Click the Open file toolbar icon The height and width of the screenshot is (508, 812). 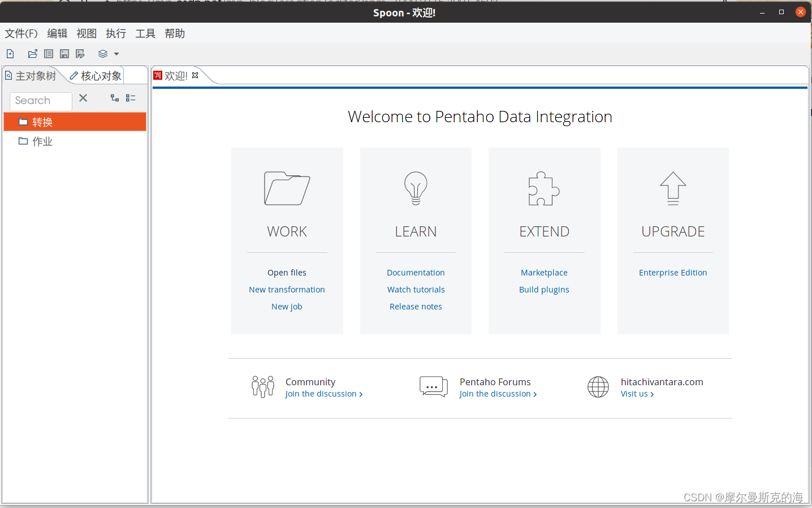coord(33,54)
